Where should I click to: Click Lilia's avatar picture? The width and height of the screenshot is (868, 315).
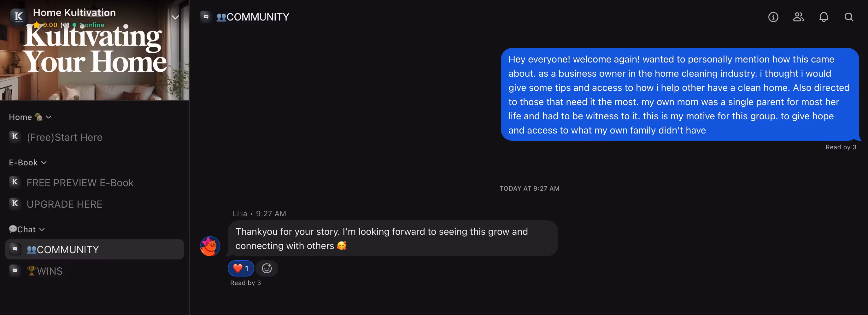coord(210,246)
